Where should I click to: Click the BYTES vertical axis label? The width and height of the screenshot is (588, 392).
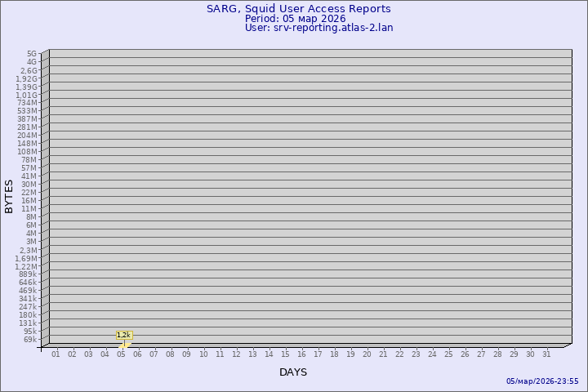pyautogui.click(x=9, y=196)
